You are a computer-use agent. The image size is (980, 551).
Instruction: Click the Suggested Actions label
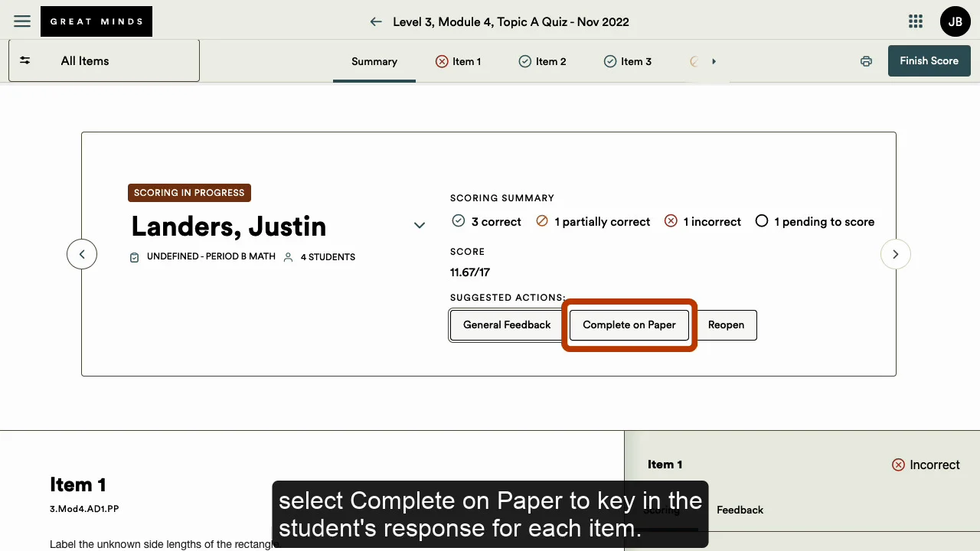click(508, 297)
